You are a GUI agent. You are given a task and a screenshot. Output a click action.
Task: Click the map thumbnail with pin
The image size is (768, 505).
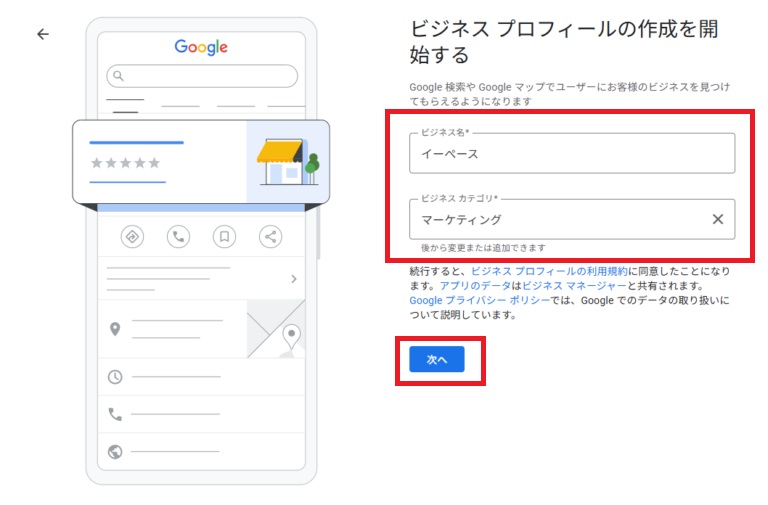pos(276,329)
